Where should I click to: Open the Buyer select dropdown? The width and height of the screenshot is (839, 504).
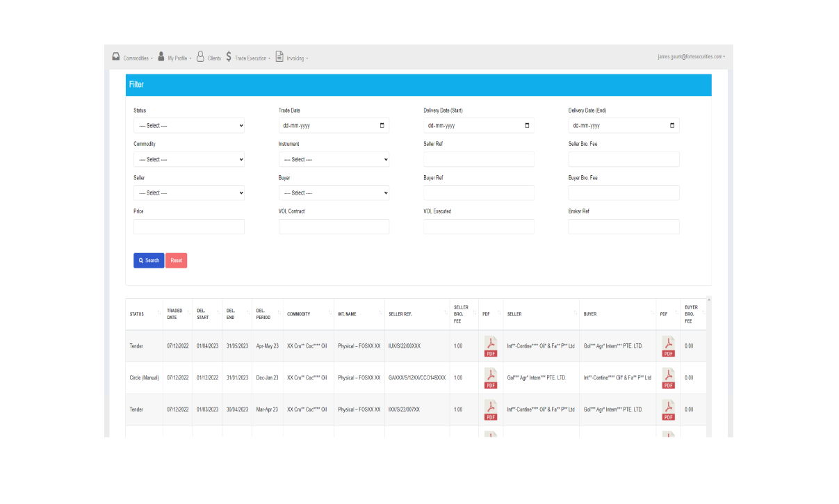334,193
